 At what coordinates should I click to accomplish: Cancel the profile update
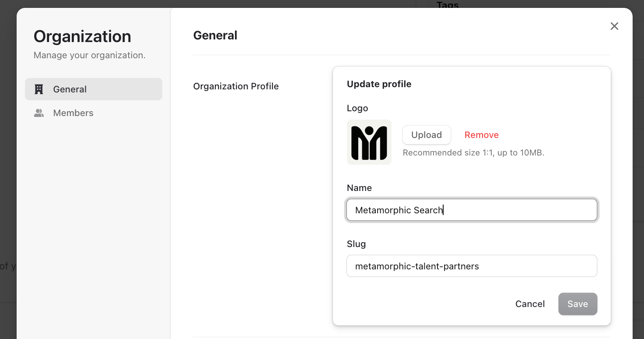coord(530,304)
